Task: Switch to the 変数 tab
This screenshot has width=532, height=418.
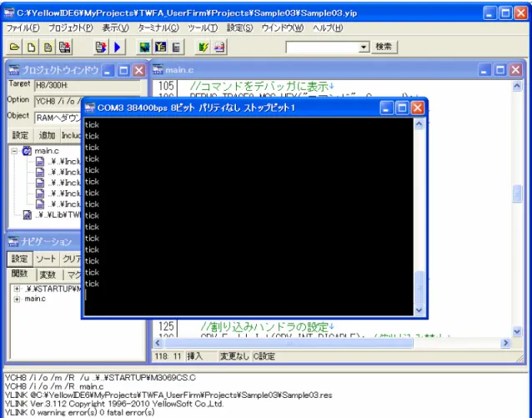Action: point(48,274)
